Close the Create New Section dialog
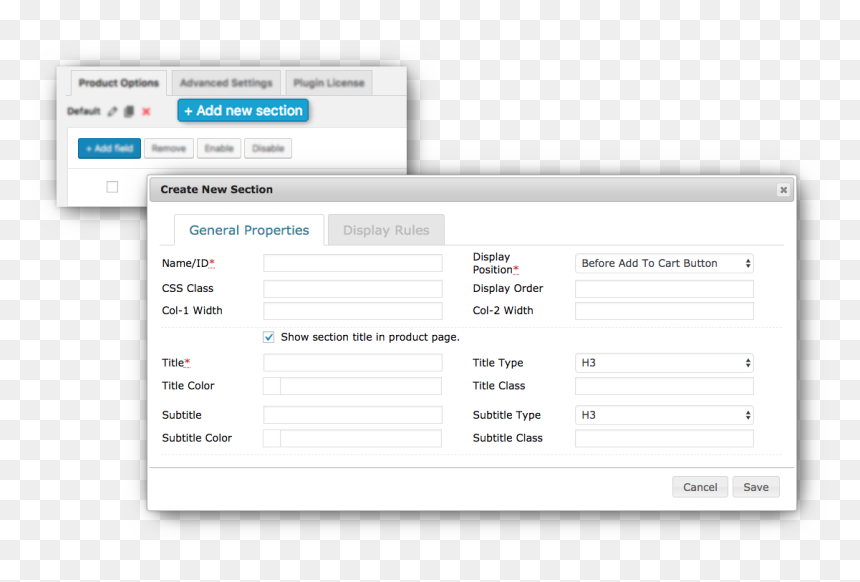Screen dimensions: 860x582 click(x=783, y=190)
